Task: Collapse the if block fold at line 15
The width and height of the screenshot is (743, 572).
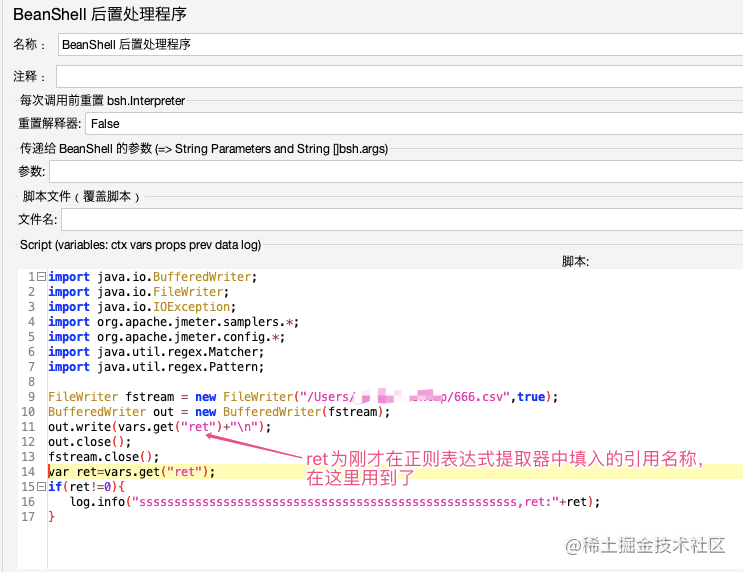Action: click(x=42, y=486)
